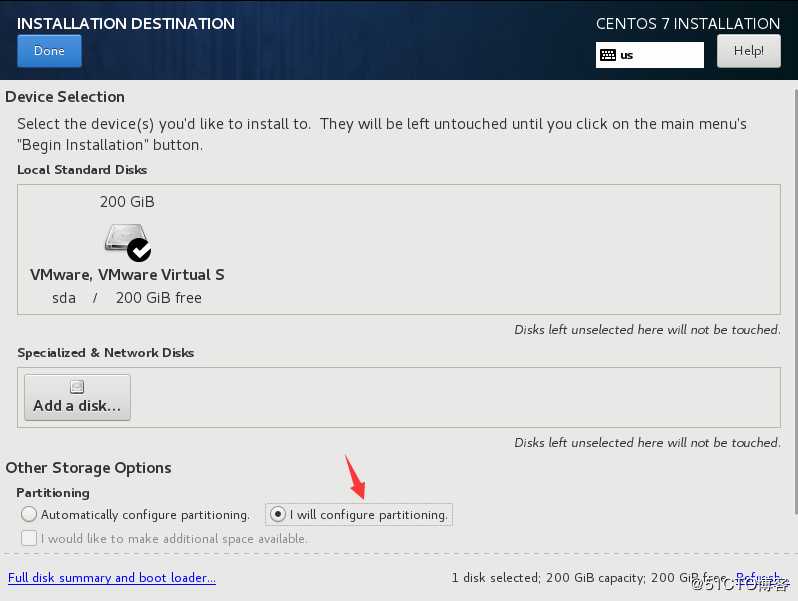Viewport: 798px width, 601px height.
Task: Click the disk icon on the Add a disk button
Action: point(77,387)
